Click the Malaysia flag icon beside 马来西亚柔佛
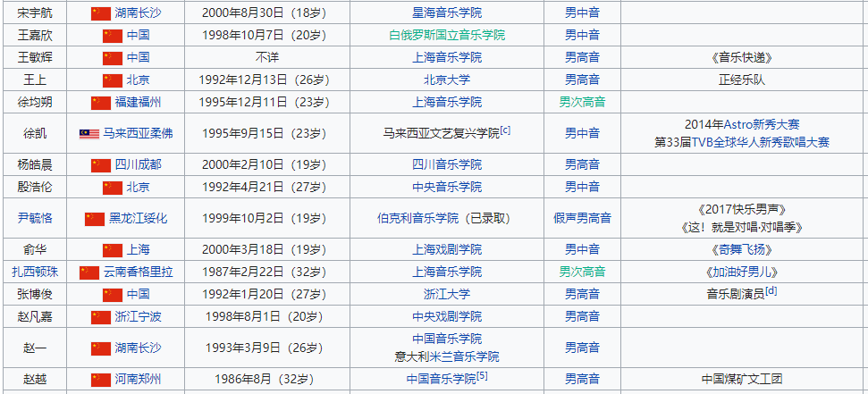The width and height of the screenshot is (868, 394). pos(89,133)
